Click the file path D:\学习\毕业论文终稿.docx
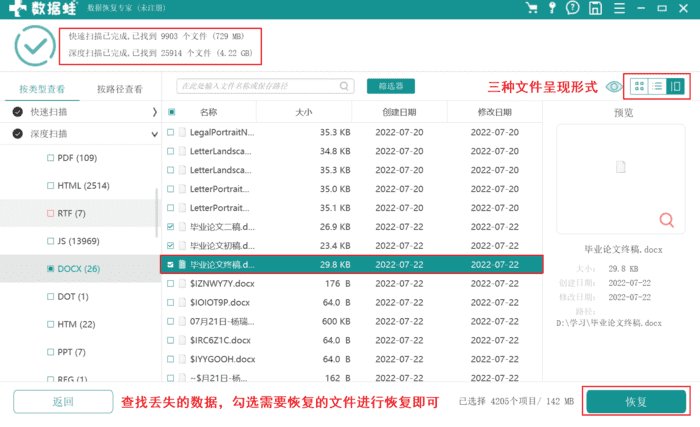The height and width of the screenshot is (427, 700). coord(609,323)
